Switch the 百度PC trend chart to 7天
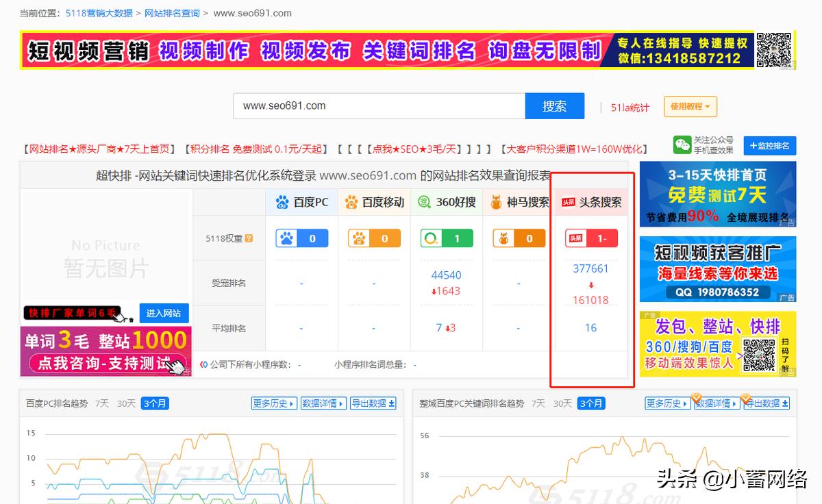Viewport: 822px width, 504px height. [x=100, y=403]
